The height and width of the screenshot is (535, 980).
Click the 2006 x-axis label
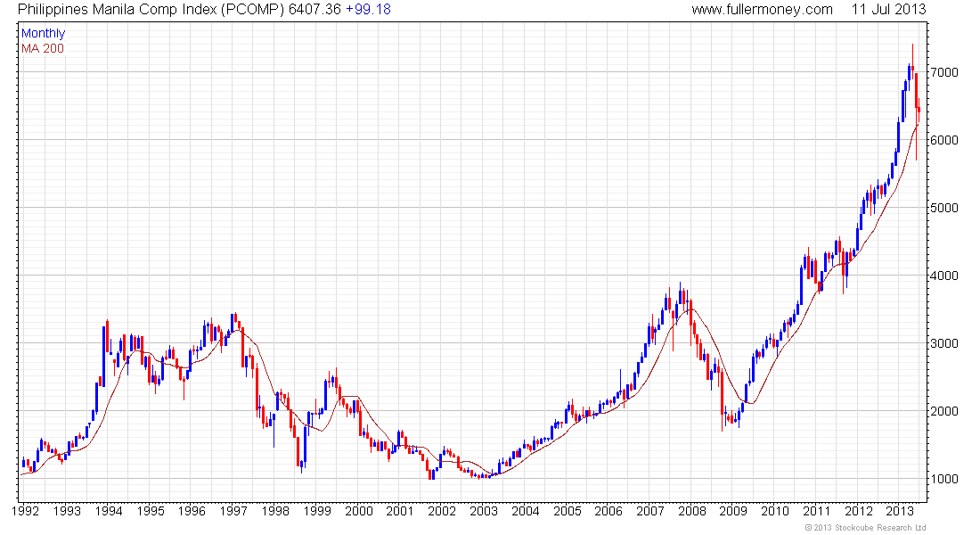(608, 511)
